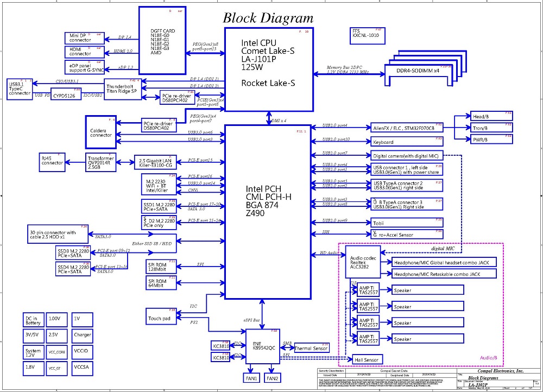Click the 30 pin connector with cable box
Screen dimensions: 543x392
[58, 234]
